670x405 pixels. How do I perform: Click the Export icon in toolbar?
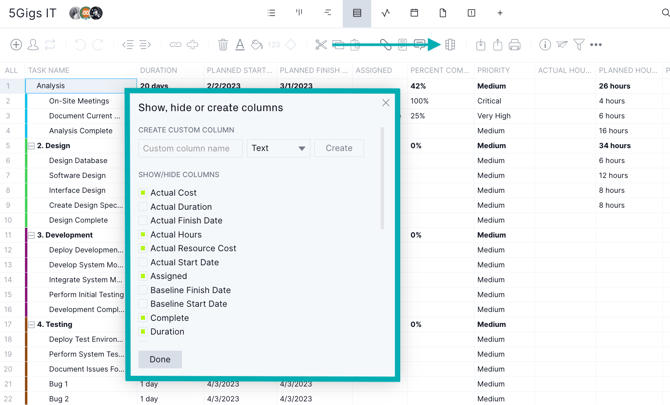[x=497, y=44]
